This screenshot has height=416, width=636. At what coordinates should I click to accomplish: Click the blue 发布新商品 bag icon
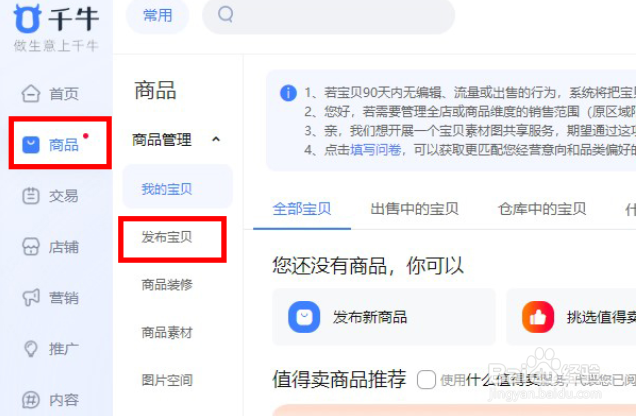(304, 317)
